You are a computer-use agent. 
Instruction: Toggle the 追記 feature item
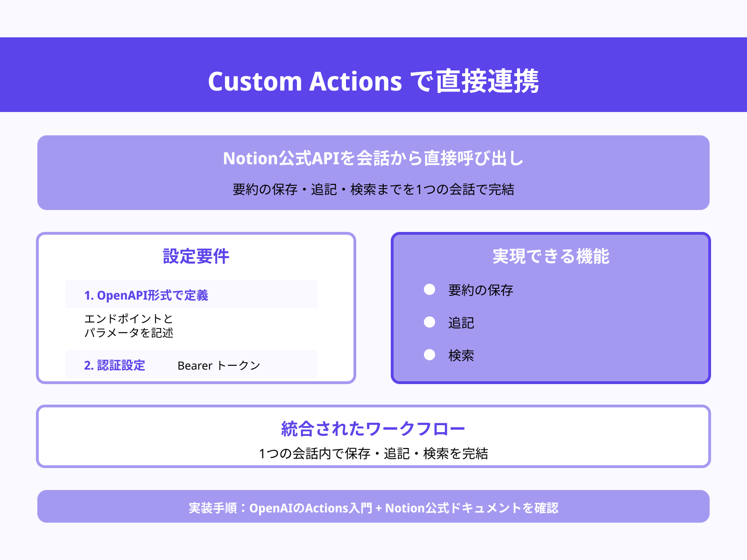coord(461,322)
